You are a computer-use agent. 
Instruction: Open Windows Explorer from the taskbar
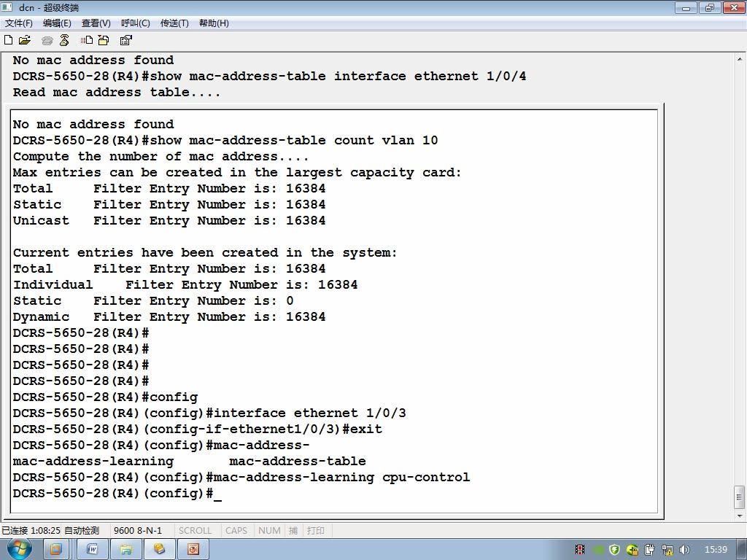click(125, 549)
